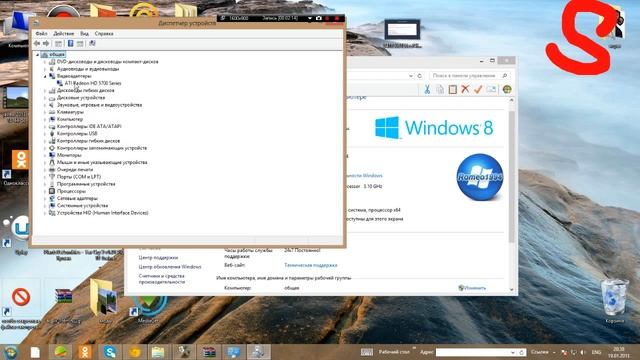Viewport: 640px width, 360px height.
Task: Open the Вид menu
Action: pyautogui.click(x=84, y=33)
